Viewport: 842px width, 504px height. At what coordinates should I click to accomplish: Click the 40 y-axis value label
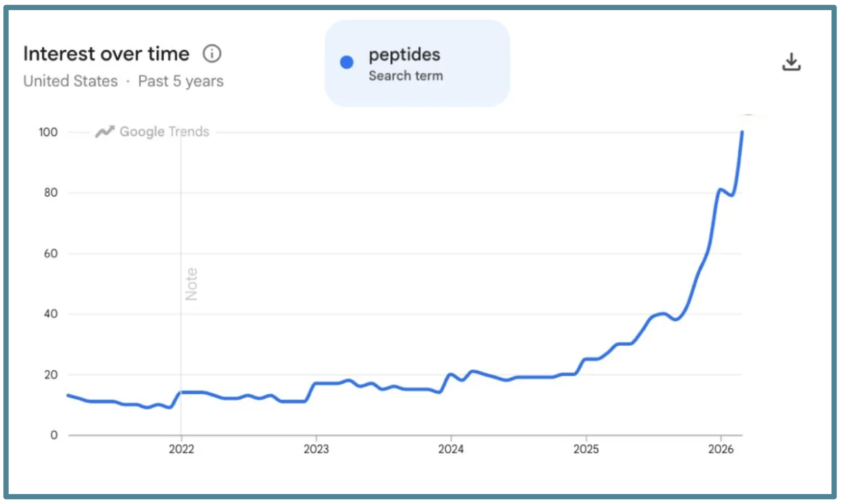51,314
